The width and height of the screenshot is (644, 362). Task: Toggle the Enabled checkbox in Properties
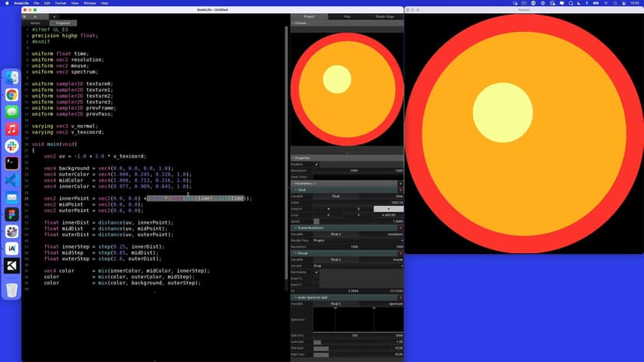coord(317,165)
